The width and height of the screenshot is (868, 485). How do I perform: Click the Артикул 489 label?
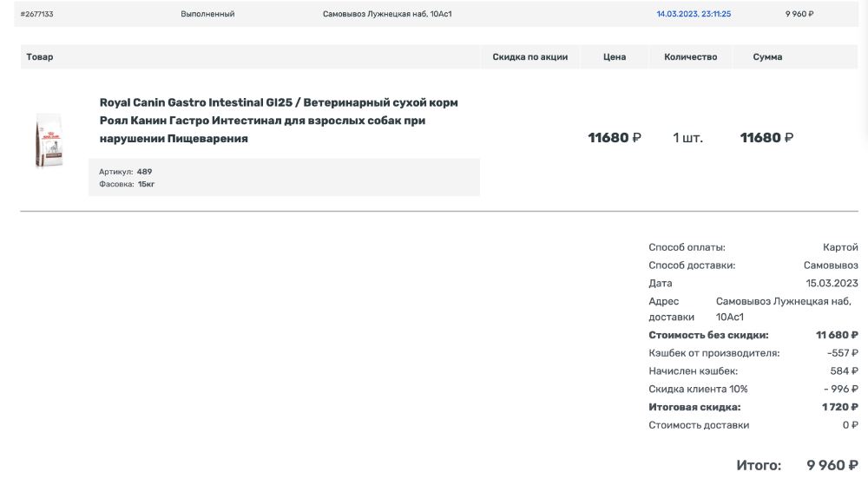[126, 172]
